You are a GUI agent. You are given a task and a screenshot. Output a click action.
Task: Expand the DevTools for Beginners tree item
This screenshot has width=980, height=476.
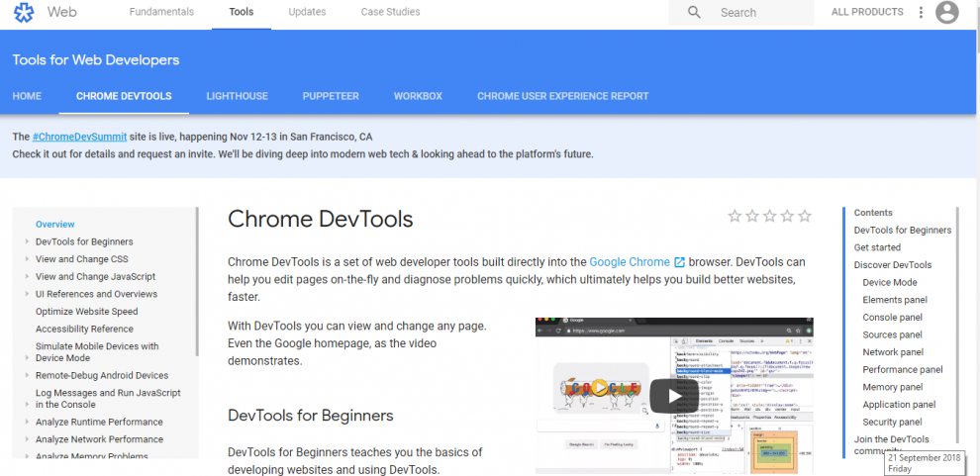point(27,241)
